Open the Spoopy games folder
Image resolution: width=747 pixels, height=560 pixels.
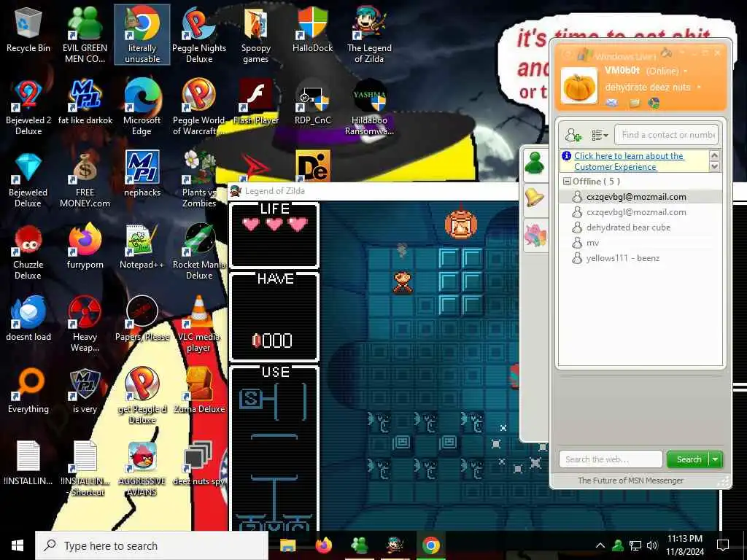256,34
